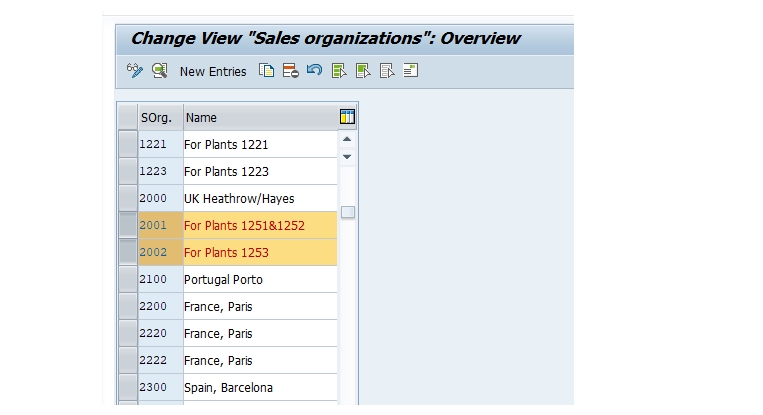This screenshot has height=415, width=763.
Task: Click the sales org cell 2222
Action: (161, 361)
